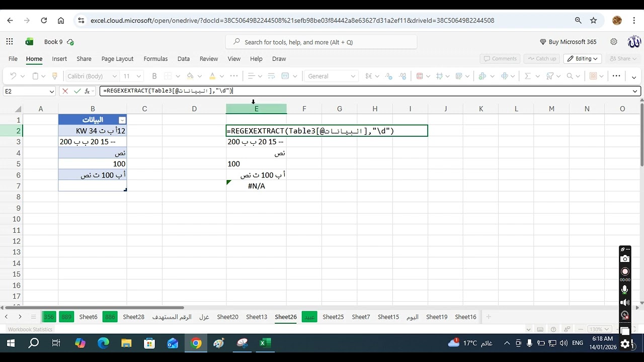This screenshot has width=644, height=362.
Task: Click the Find magnifier icon in ribbon
Action: (570, 76)
